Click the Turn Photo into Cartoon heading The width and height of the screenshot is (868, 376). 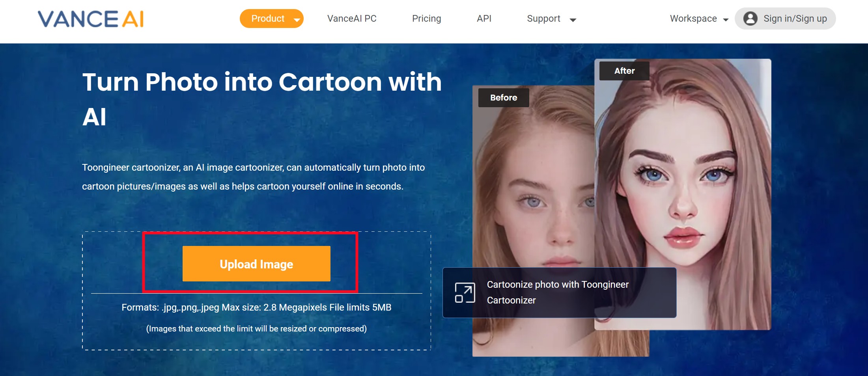click(261, 82)
